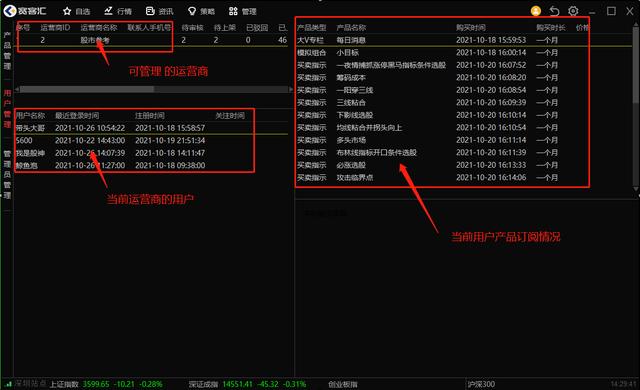Select user 带头大哥 in the list
Viewport: 640px width, 390px height.
[x=151, y=128]
